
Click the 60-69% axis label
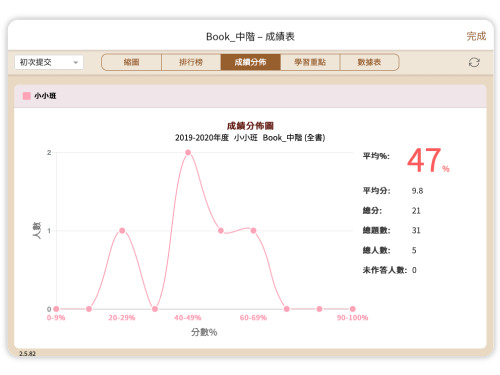coord(253,318)
